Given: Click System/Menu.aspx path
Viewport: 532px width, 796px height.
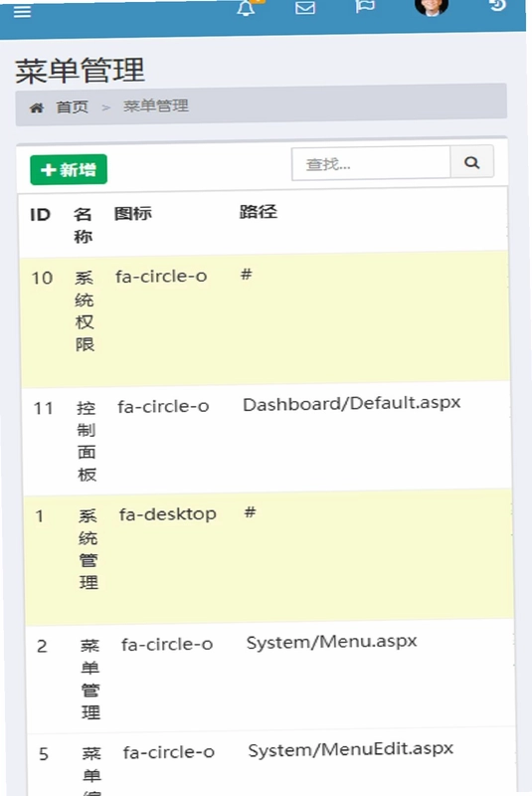Looking at the screenshot, I should [332, 642].
